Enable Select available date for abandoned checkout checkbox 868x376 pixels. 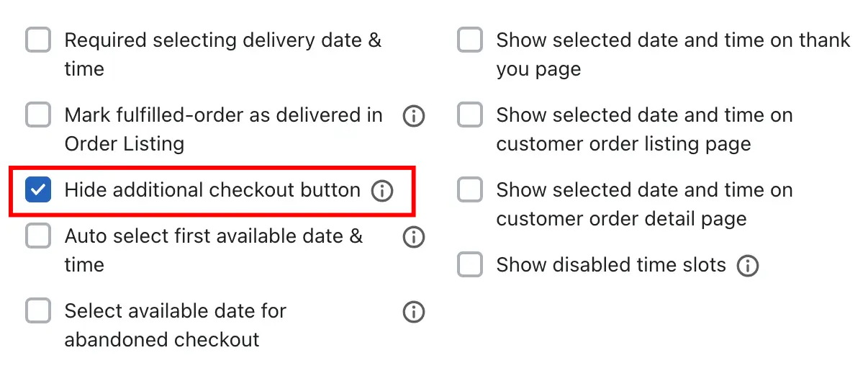click(38, 310)
